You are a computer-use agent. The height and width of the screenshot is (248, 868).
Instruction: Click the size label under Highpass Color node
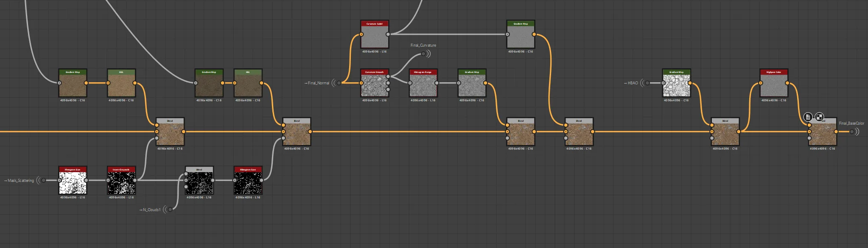tap(773, 100)
